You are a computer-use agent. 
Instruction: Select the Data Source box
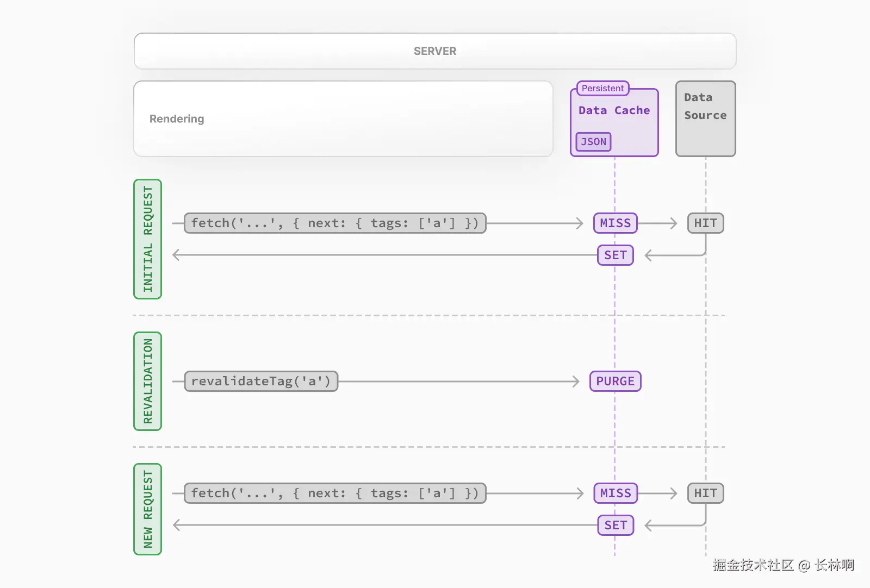pos(705,119)
